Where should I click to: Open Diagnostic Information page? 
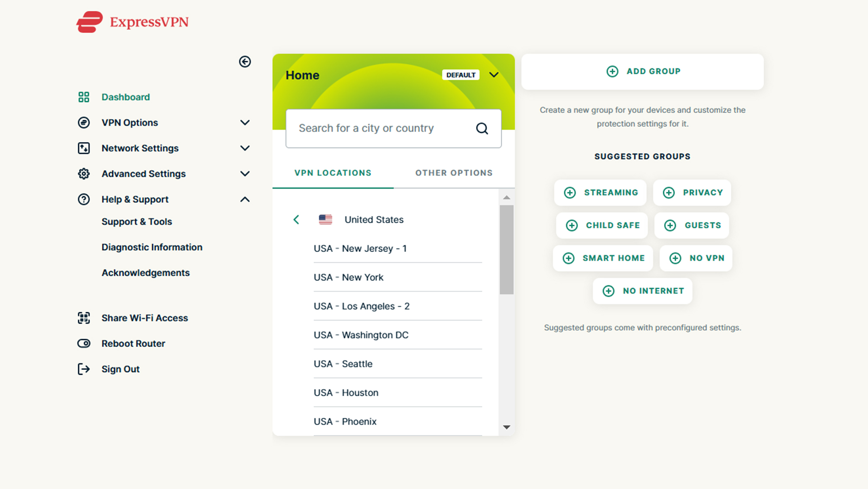point(152,247)
